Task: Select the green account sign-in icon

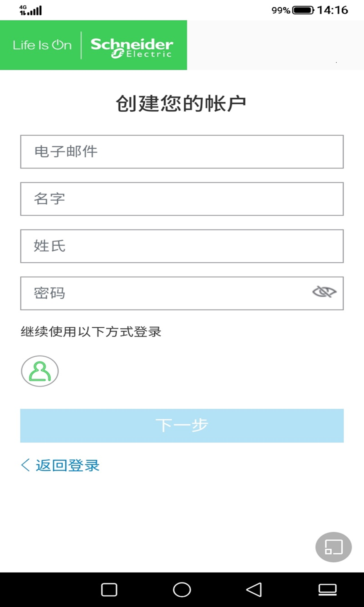Action: 39,371
